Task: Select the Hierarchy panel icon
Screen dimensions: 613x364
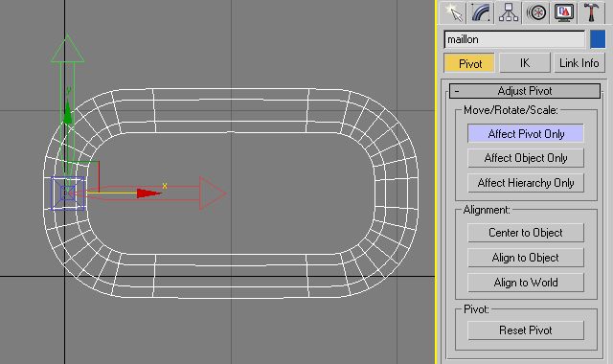Action: (509, 12)
